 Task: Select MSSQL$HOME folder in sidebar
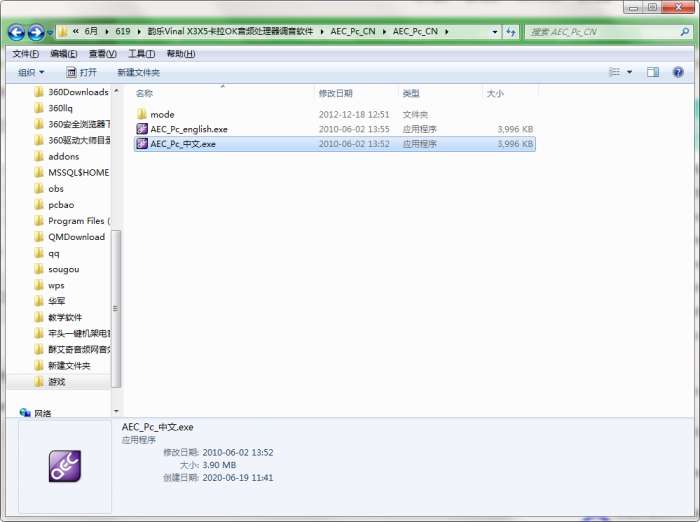point(72,172)
